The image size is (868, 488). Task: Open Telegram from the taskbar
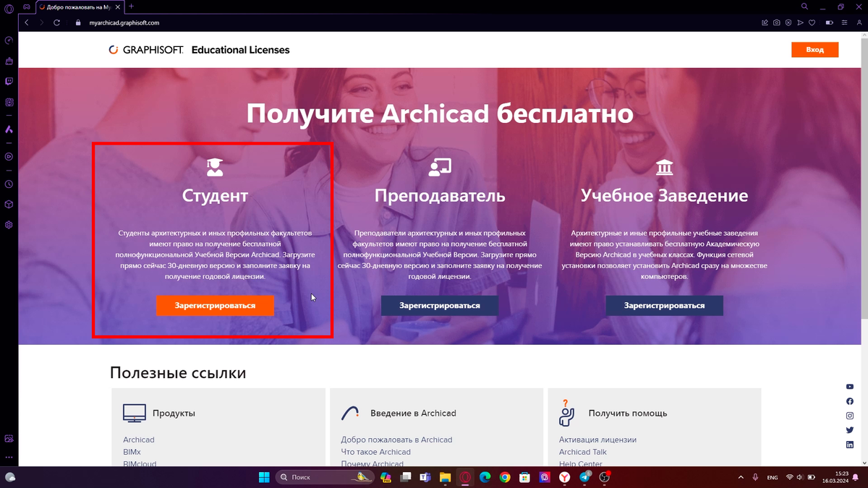click(584, 477)
